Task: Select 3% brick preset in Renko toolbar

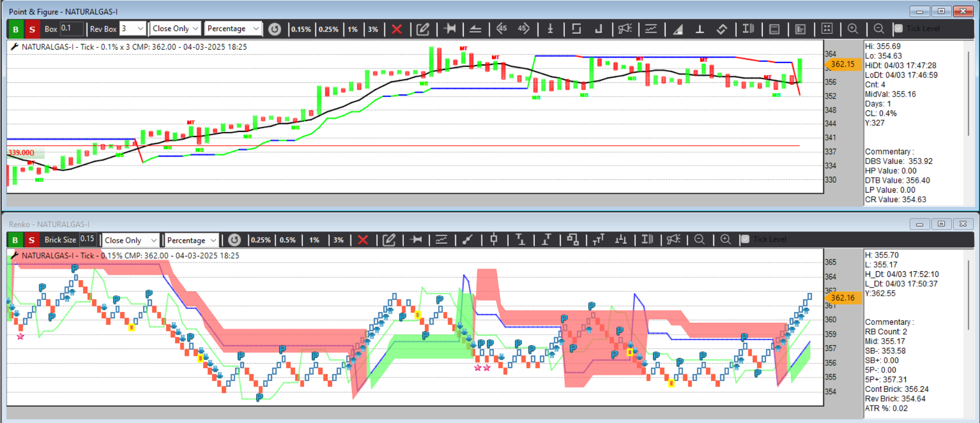Action: click(x=338, y=240)
